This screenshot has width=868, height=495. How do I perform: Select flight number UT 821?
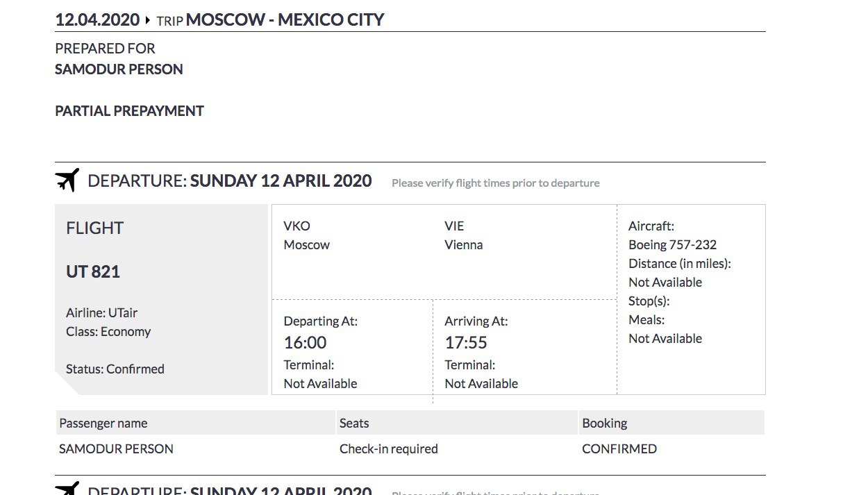93,271
